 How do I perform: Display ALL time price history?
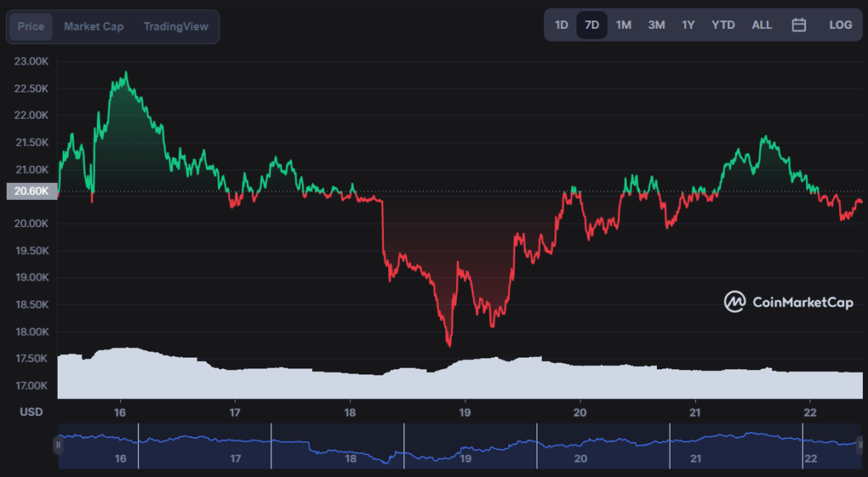[x=762, y=25]
